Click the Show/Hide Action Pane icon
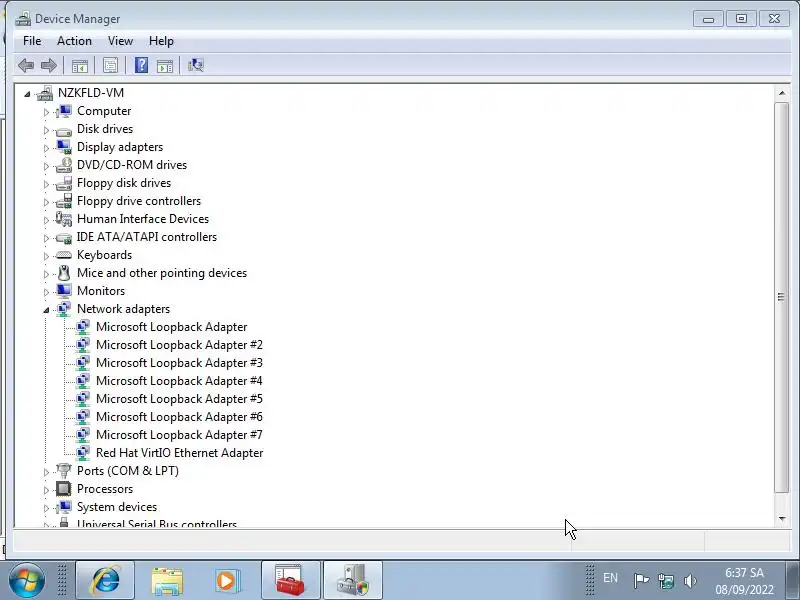 [x=164, y=65]
